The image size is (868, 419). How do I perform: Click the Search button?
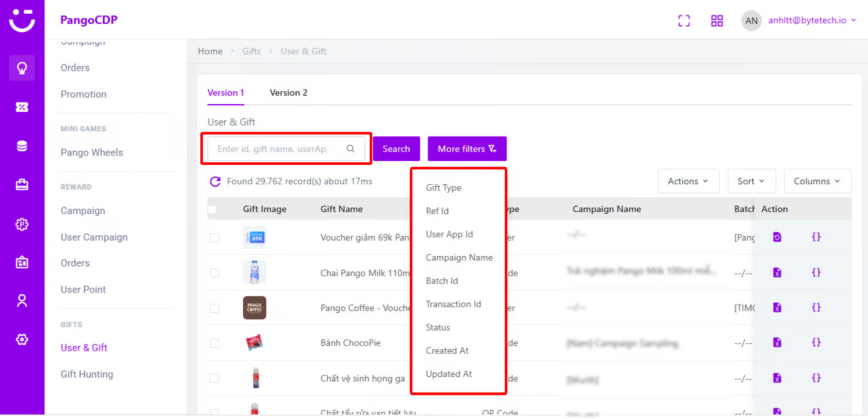coord(396,149)
